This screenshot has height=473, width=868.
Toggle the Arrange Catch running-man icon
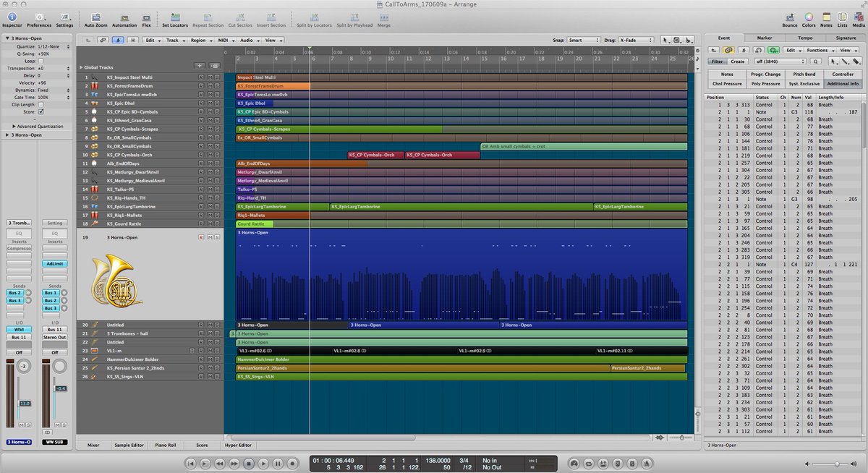[119, 41]
